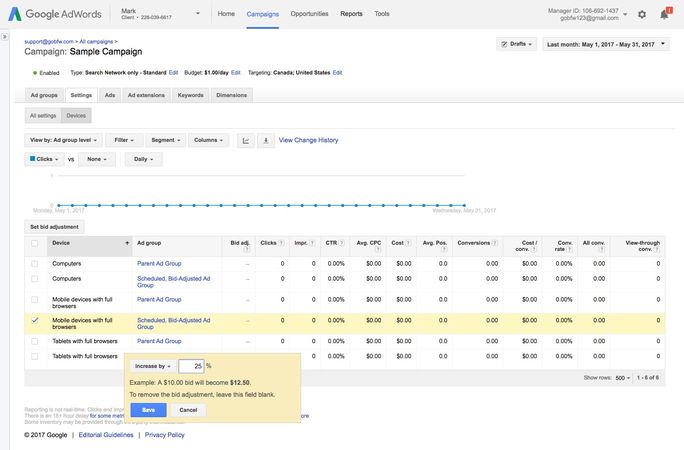
Task: Check the Computers Parent Ad Group row
Action: tap(34, 264)
